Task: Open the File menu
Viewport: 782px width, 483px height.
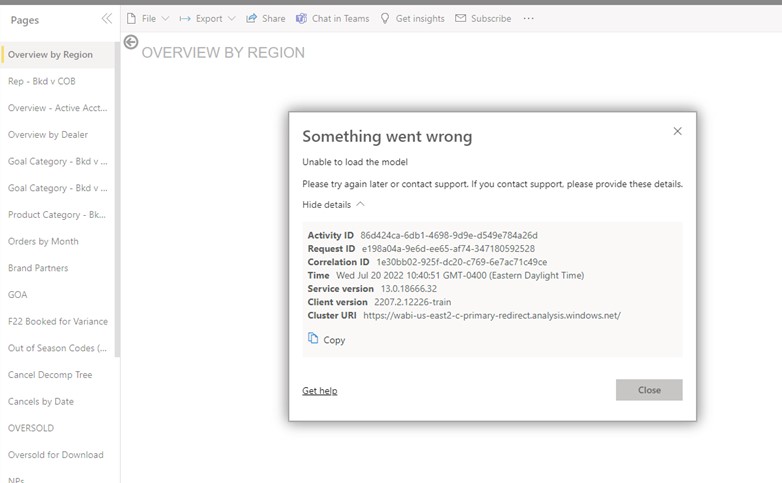Action: (x=148, y=18)
